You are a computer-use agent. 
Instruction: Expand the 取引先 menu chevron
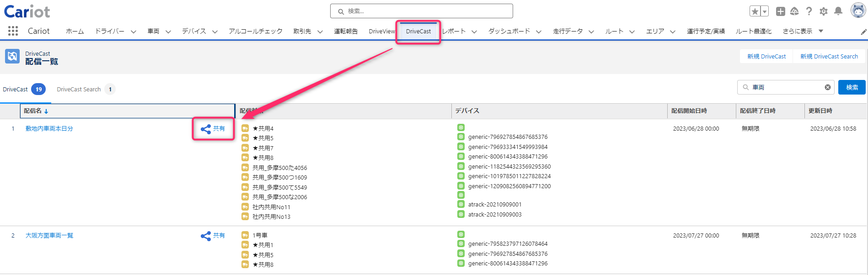320,32
